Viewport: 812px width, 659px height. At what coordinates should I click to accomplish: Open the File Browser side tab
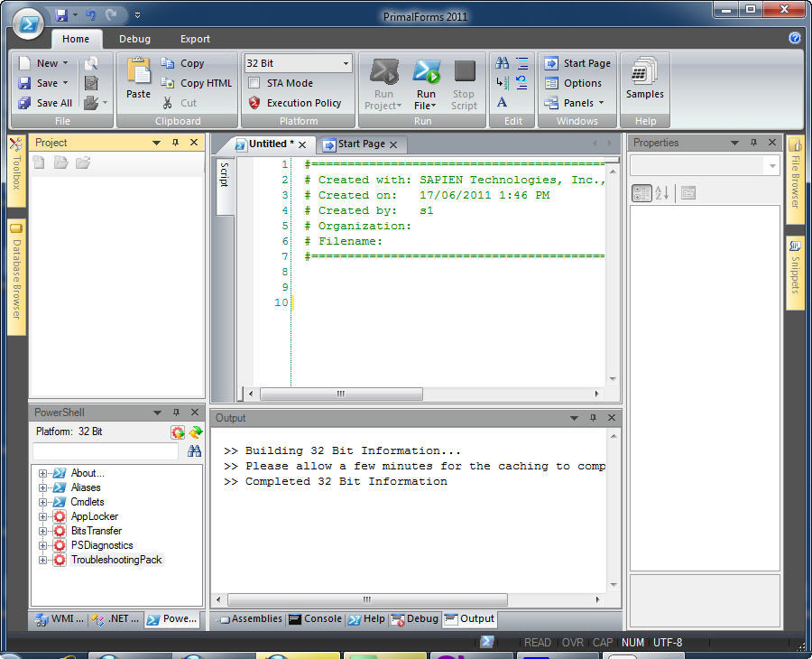795,180
